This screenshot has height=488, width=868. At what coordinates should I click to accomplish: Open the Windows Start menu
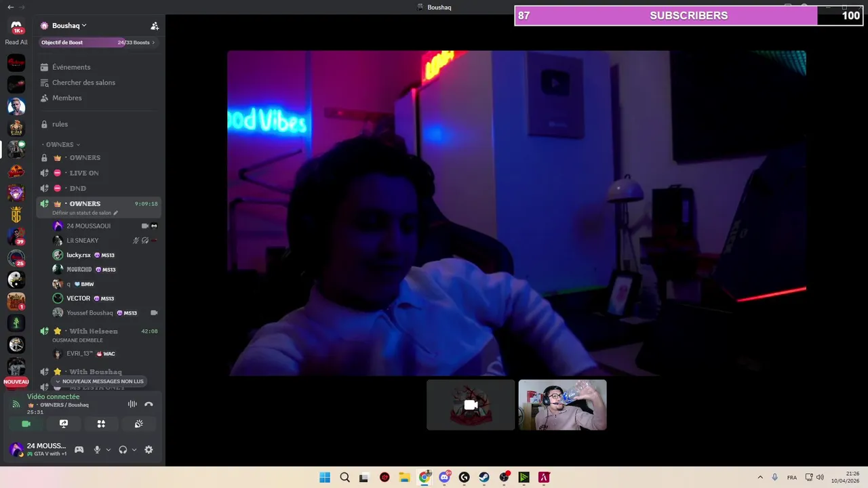325,477
